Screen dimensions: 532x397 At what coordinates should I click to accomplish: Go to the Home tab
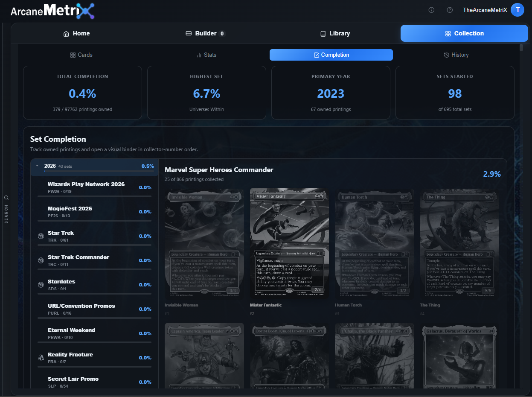pos(76,33)
